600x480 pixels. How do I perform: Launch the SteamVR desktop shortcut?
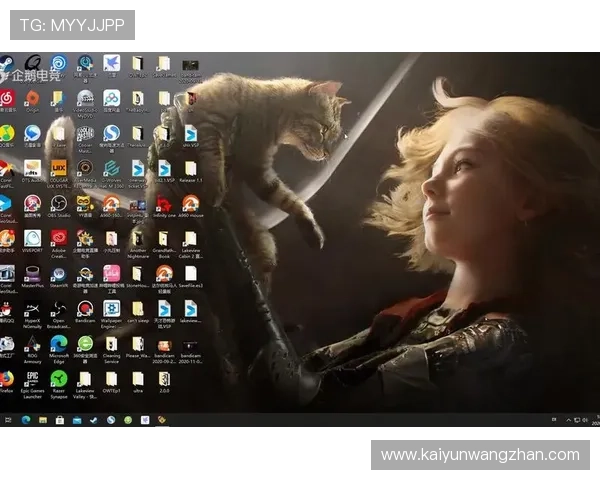58,273
